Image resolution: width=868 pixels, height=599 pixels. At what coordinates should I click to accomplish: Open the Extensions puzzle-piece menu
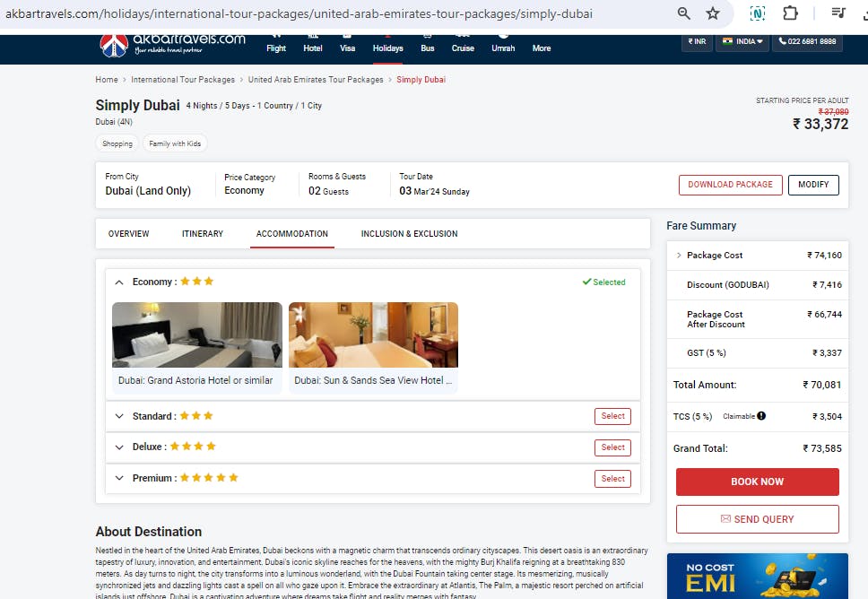click(x=790, y=13)
